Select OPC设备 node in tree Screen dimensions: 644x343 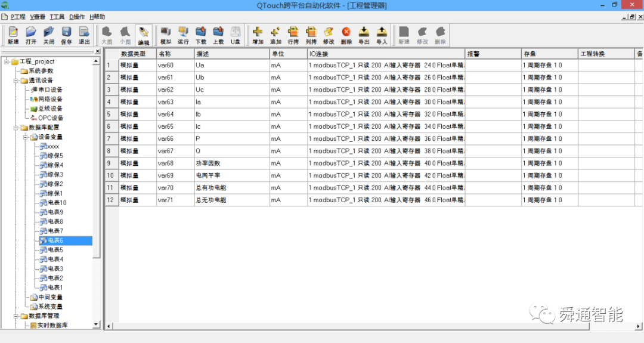(x=47, y=118)
